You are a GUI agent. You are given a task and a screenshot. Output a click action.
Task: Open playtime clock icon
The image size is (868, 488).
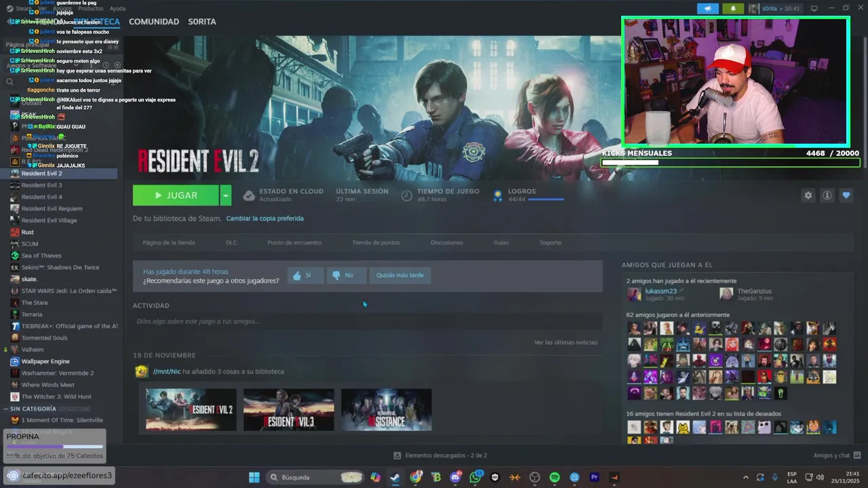pyautogui.click(x=407, y=195)
